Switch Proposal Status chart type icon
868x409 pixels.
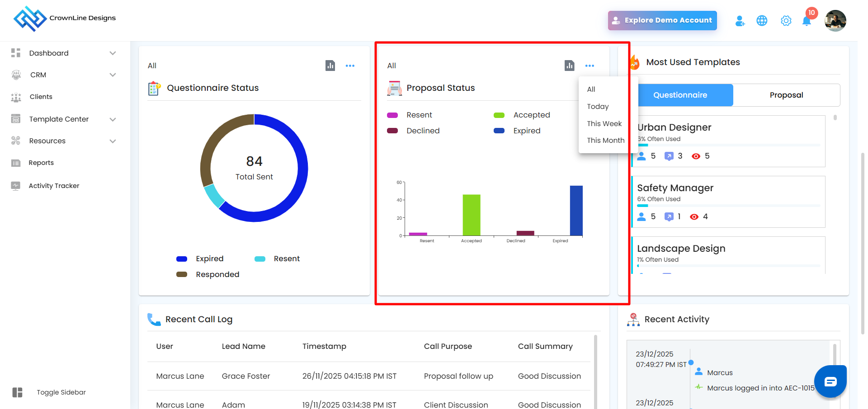[570, 66]
